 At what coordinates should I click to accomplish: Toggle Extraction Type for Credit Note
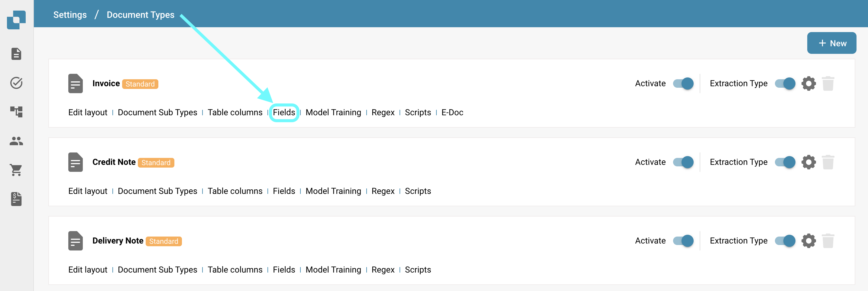click(x=785, y=162)
